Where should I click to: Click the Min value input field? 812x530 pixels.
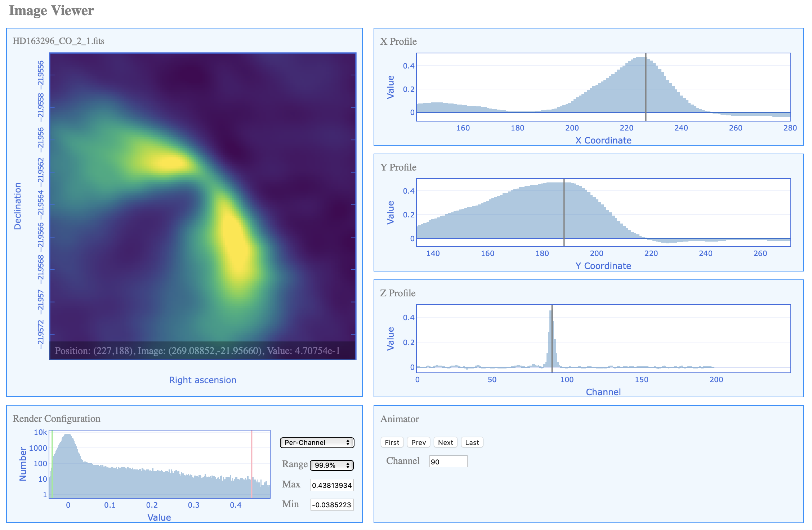click(x=331, y=505)
